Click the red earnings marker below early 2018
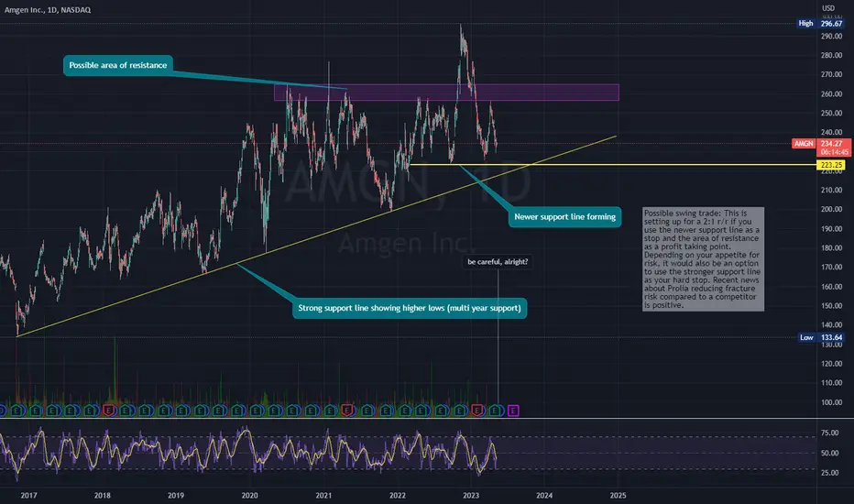This screenshot has height=504, width=854. point(109,411)
